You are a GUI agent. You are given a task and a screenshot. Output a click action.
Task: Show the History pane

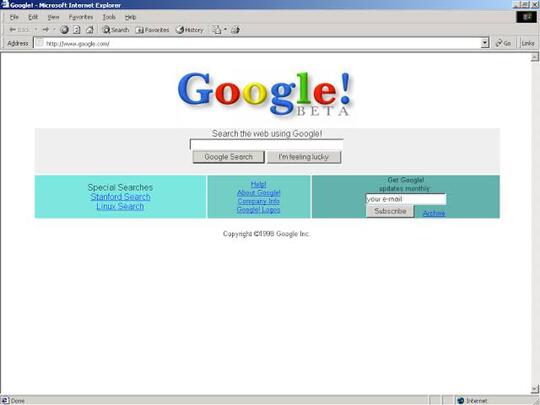coord(190,30)
